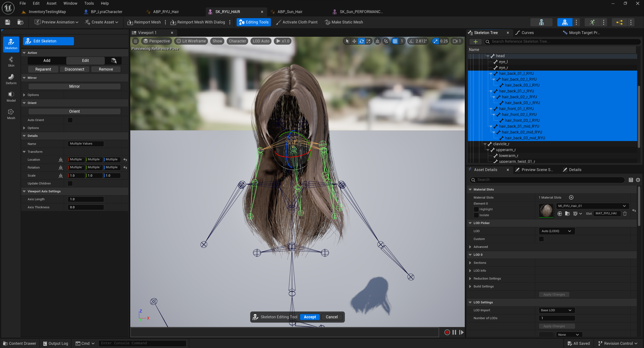
Task: Toggle the Update Children checkbox
Action: (x=70, y=183)
